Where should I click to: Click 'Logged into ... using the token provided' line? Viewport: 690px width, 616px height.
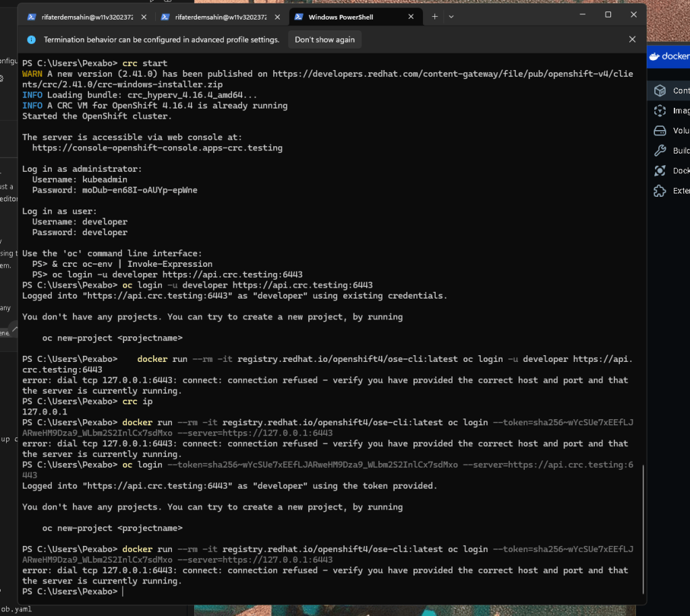(230, 485)
